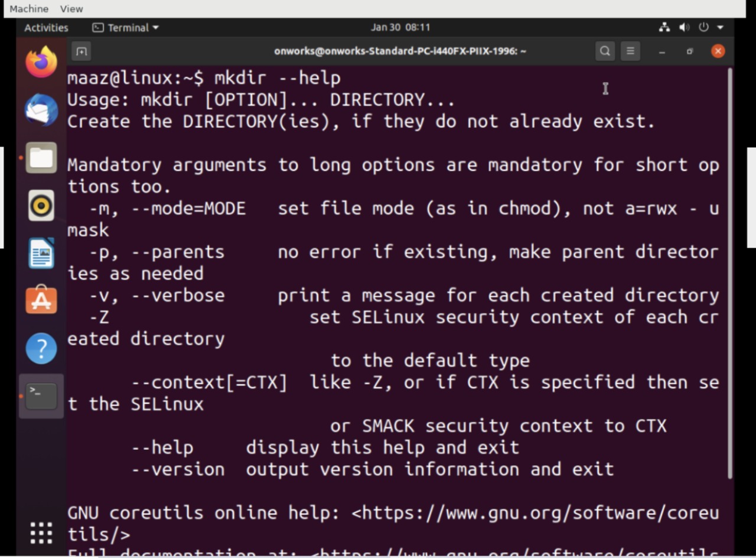Expand the Terminal app menu
This screenshot has height=558, width=756.
tap(126, 28)
